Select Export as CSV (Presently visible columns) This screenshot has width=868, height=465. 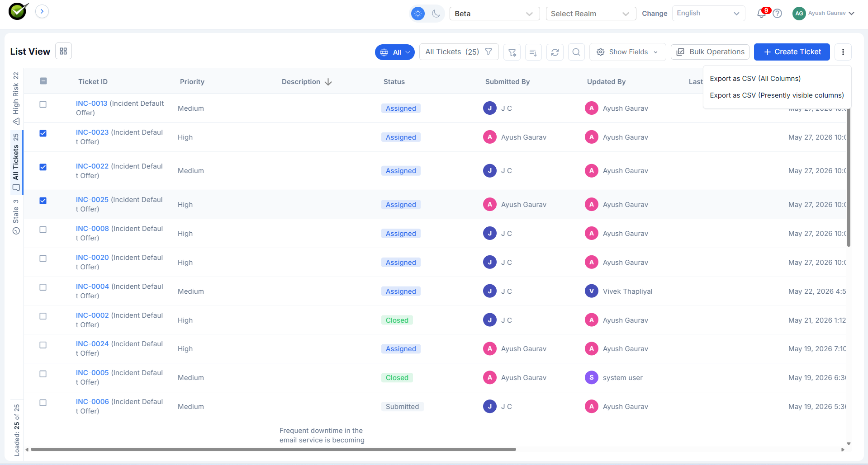click(x=777, y=95)
